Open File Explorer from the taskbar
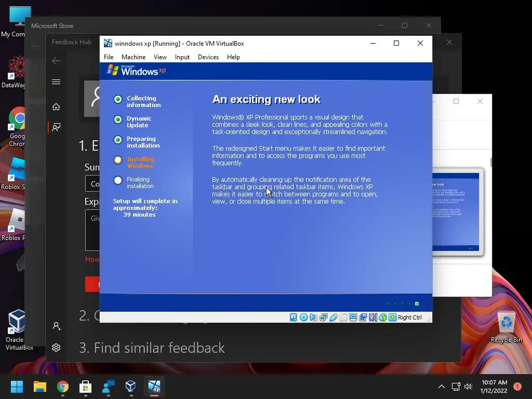 click(39, 387)
